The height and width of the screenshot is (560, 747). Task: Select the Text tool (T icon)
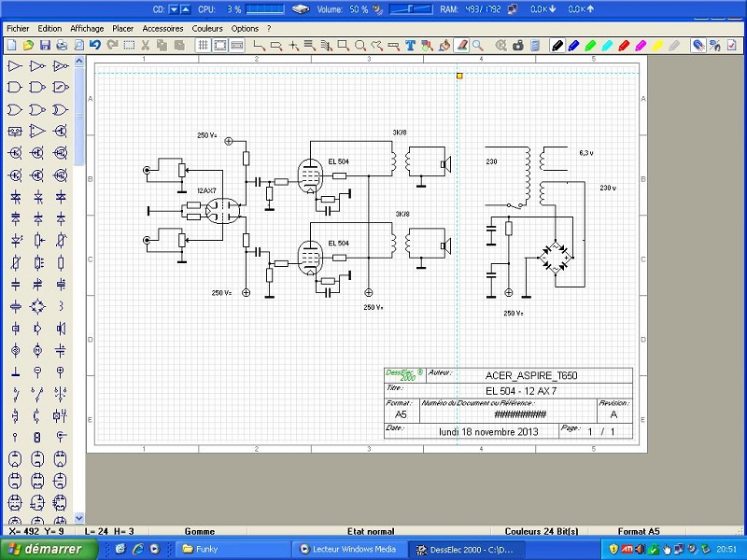[410, 45]
